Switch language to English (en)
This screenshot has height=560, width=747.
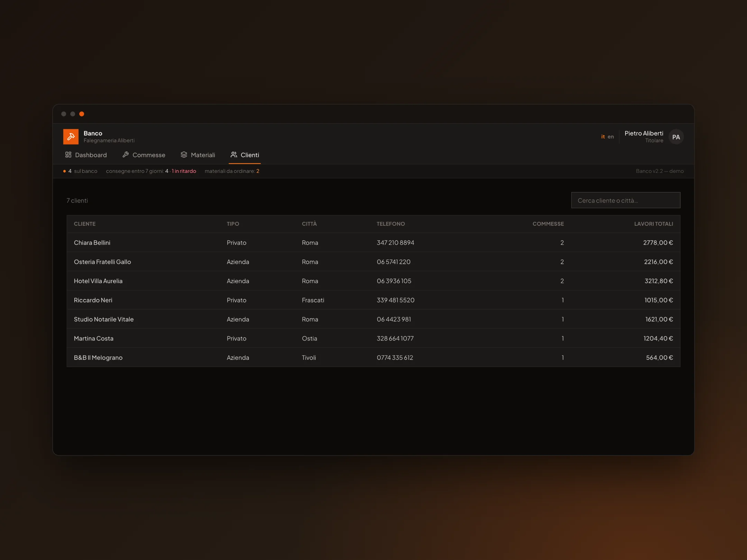pos(611,137)
